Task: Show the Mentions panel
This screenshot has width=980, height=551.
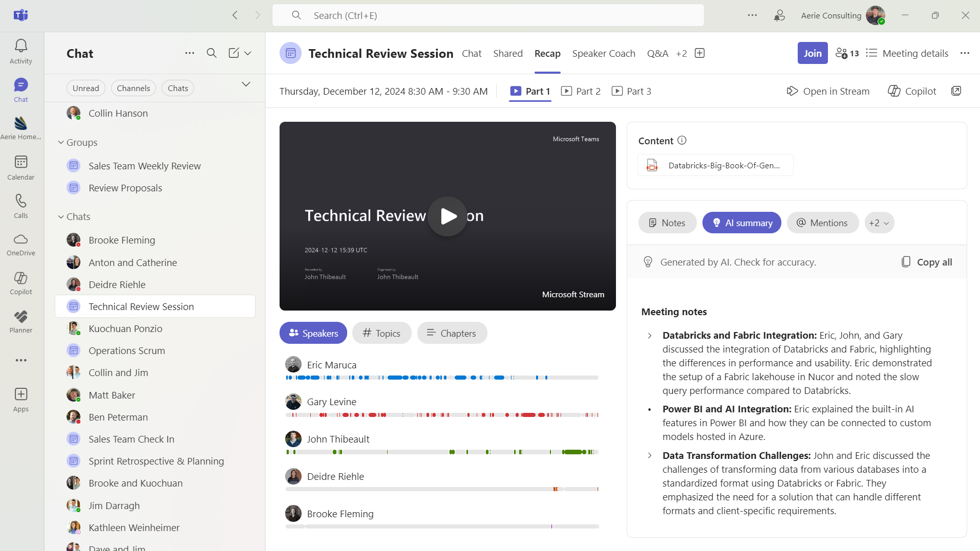Action: point(822,223)
